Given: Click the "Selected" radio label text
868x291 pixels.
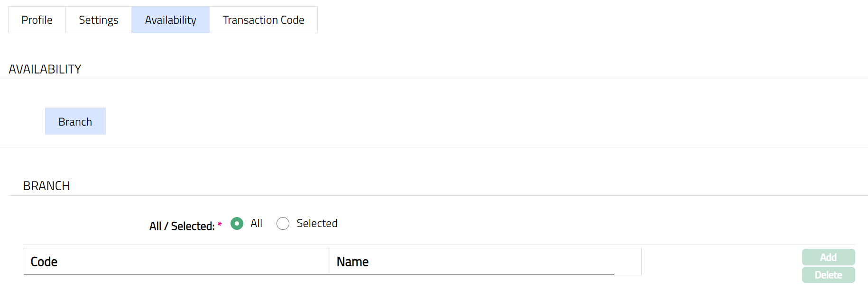Looking at the screenshot, I should point(317,223).
